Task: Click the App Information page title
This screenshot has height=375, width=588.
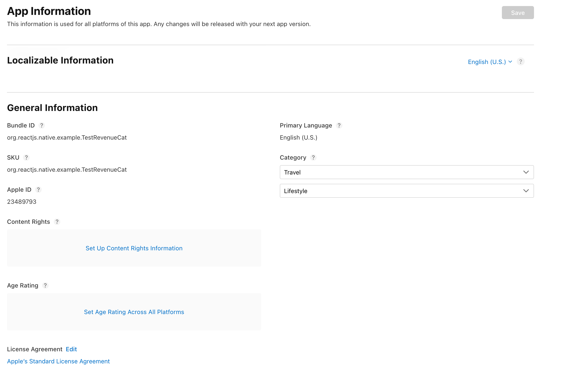Action: pos(49,11)
